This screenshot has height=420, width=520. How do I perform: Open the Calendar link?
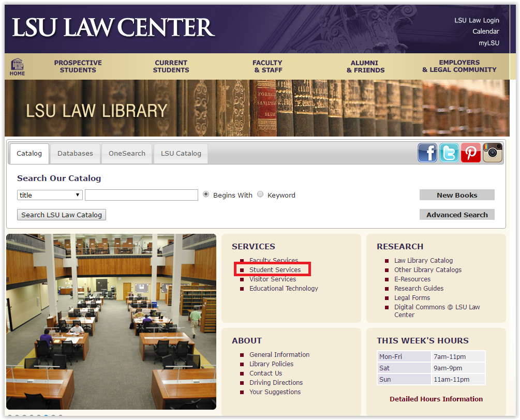tap(486, 31)
